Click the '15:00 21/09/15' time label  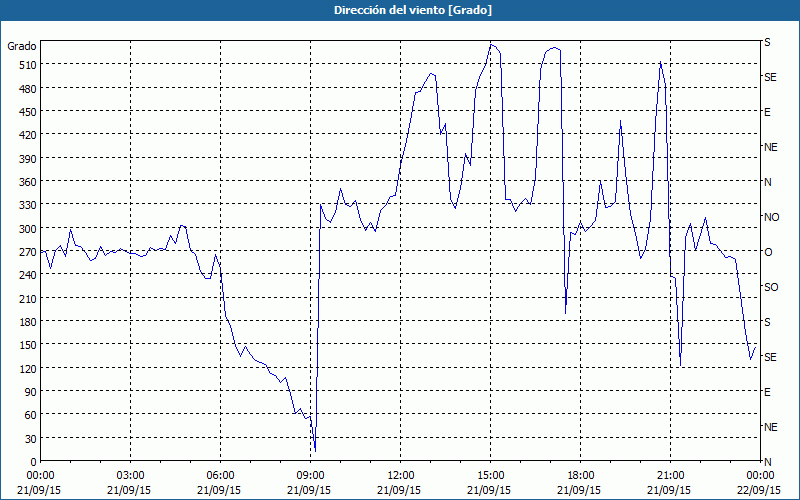[490, 483]
